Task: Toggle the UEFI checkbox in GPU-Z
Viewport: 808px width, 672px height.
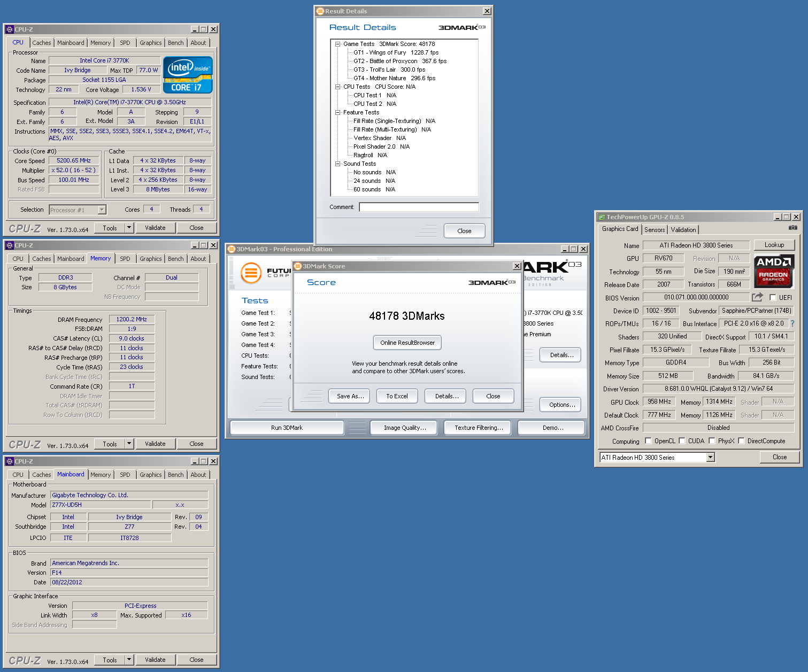Action: tap(773, 298)
